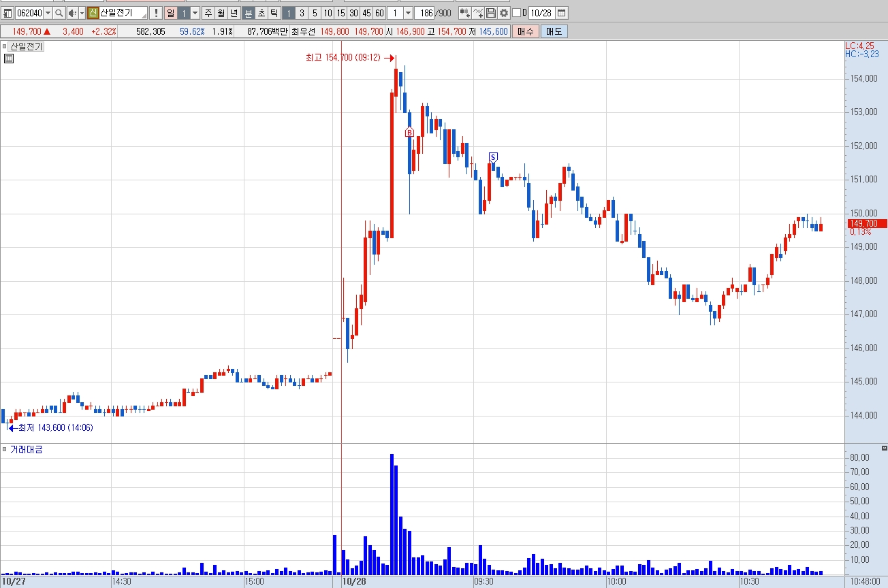Open the data grid icon under 산일전기
Viewport: 888px width, 588px height.
(x=9, y=59)
